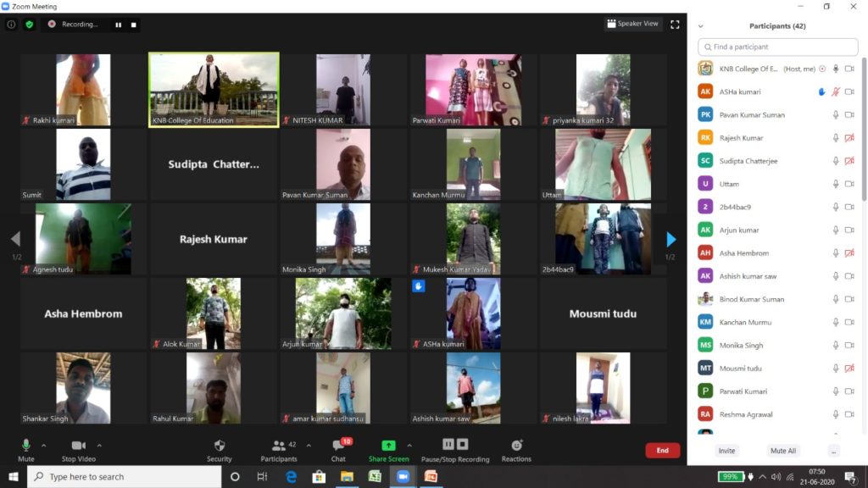
Task: Enter full screen mode icon
Action: pyautogui.click(x=675, y=25)
